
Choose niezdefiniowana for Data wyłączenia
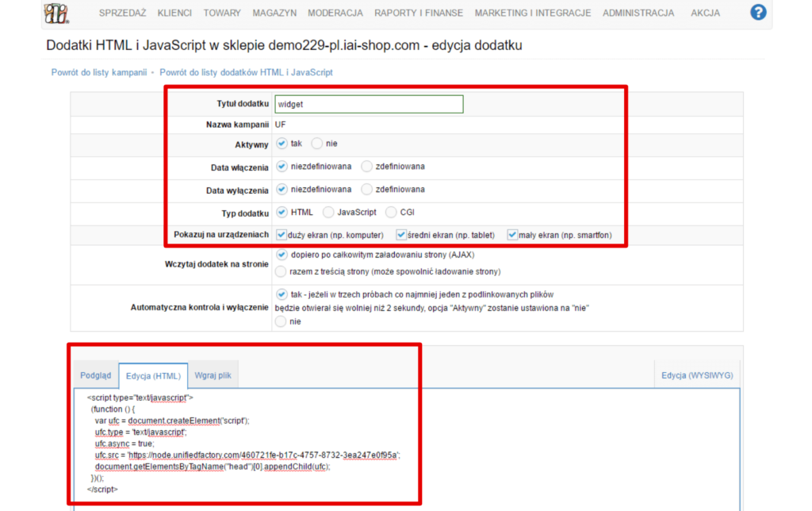pyautogui.click(x=282, y=189)
